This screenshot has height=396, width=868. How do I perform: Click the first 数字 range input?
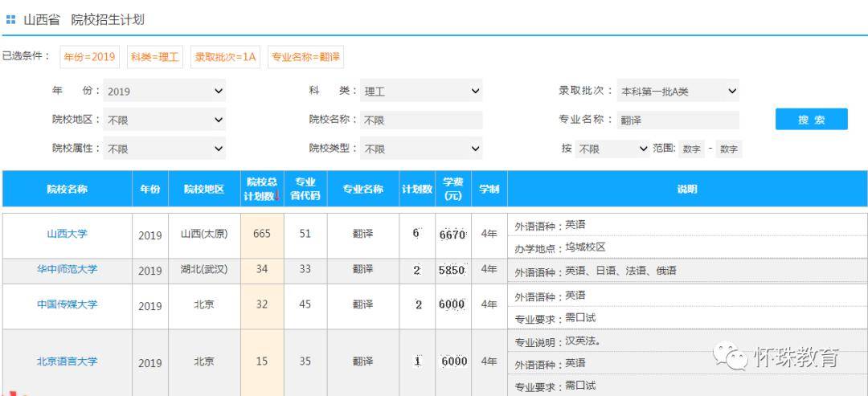click(x=691, y=149)
